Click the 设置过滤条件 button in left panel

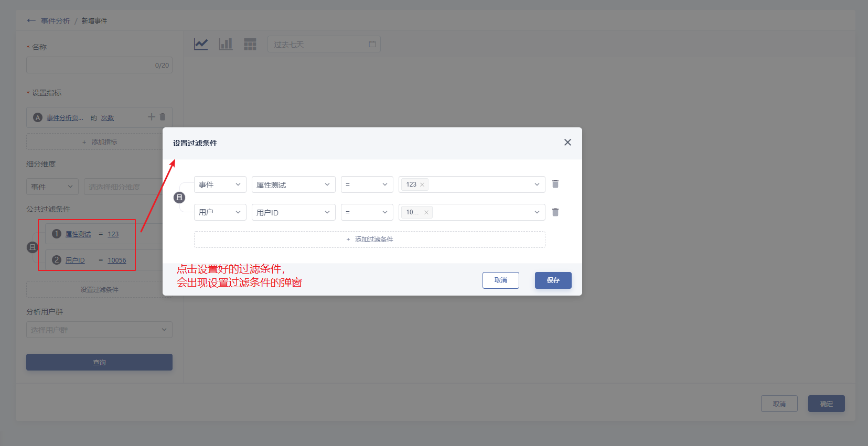pyautogui.click(x=99, y=289)
